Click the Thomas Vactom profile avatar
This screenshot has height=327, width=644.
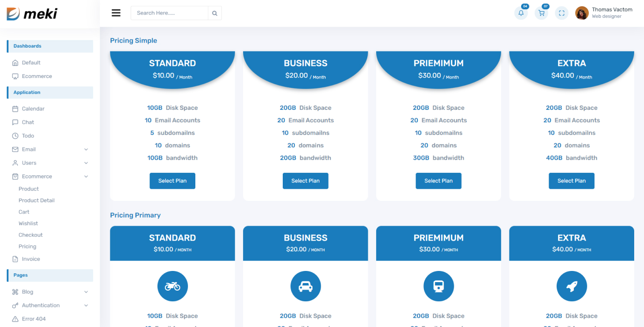point(581,13)
